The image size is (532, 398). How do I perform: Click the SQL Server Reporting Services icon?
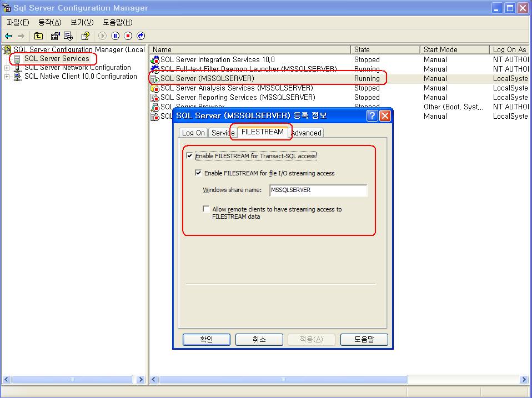click(x=155, y=98)
